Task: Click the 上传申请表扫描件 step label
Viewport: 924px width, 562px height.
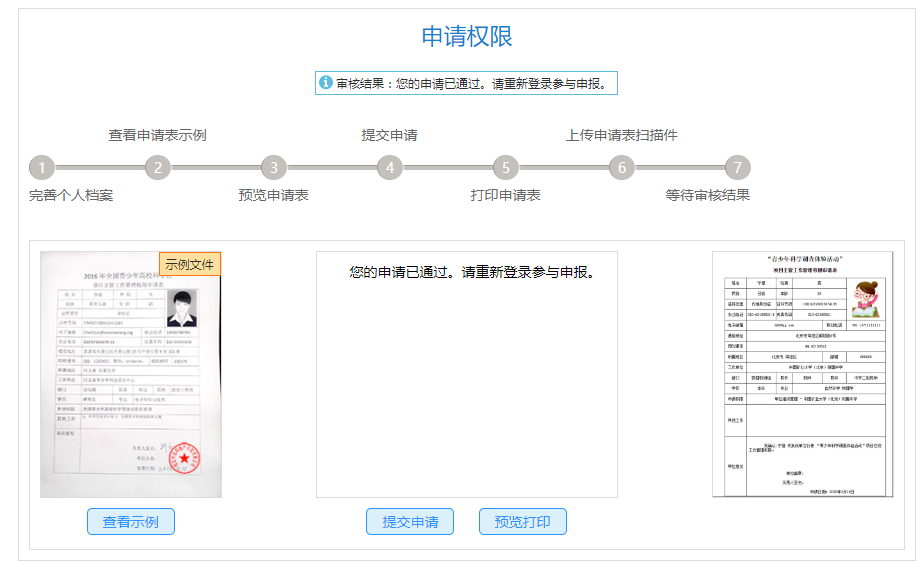Action: point(621,135)
